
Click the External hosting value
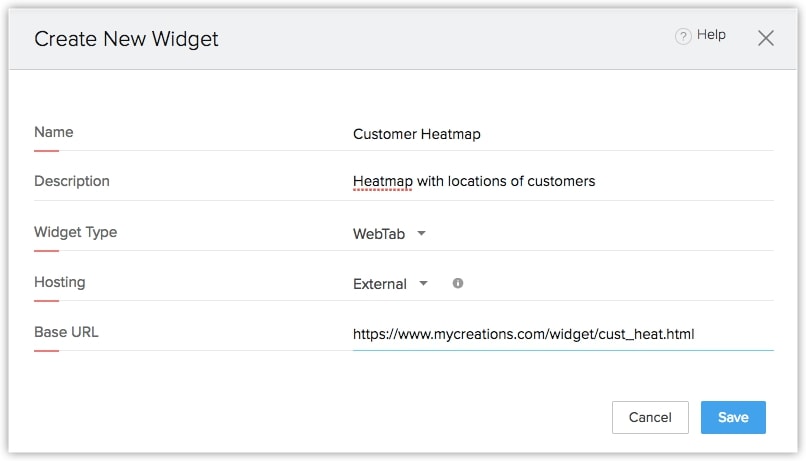tap(380, 284)
